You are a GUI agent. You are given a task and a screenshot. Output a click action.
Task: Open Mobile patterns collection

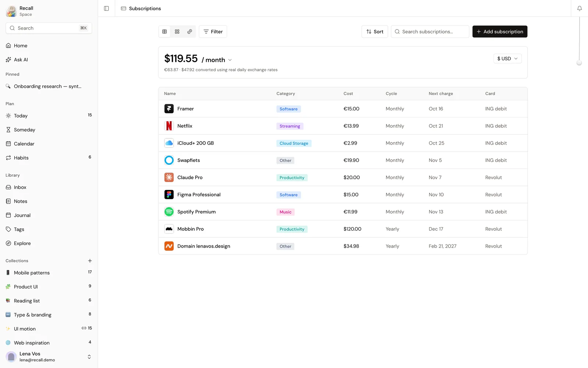[x=49, y=273]
